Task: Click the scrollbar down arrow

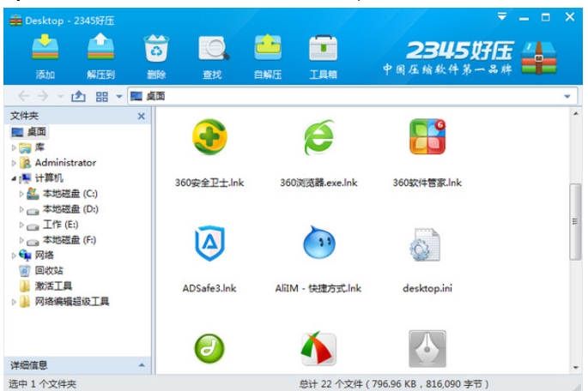Action: click(575, 368)
